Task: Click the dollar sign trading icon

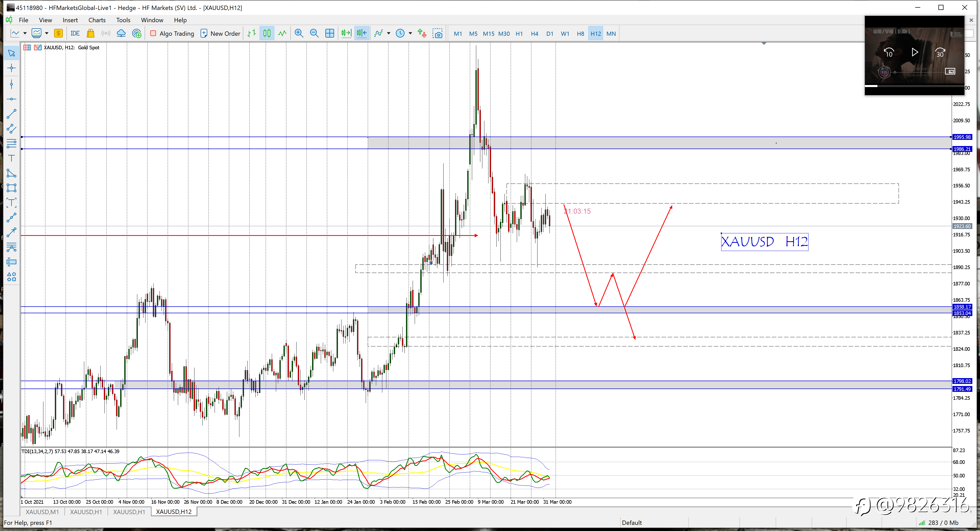Action: click(x=58, y=33)
